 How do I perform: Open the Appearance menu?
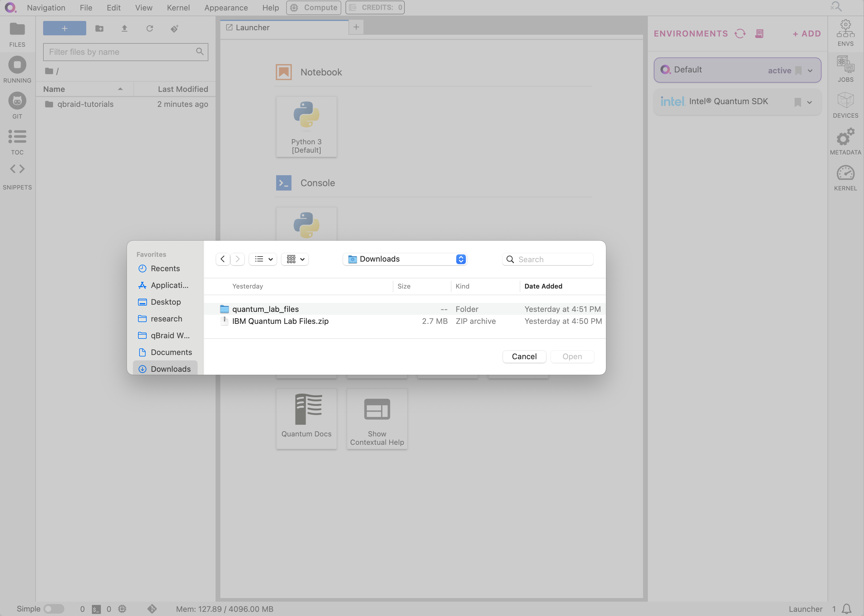[226, 7]
